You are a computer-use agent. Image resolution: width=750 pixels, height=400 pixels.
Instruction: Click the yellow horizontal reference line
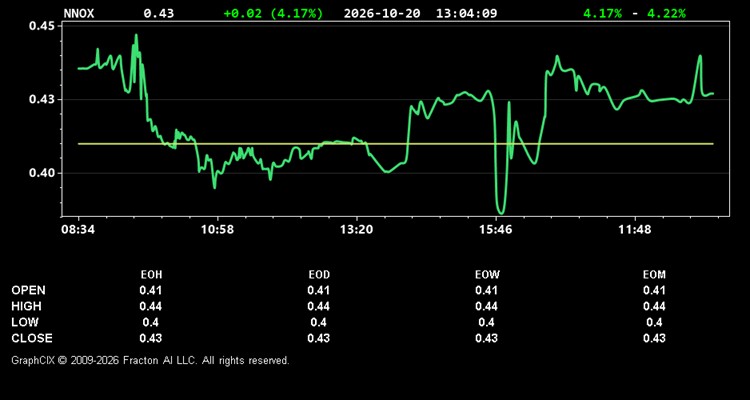tap(396, 144)
